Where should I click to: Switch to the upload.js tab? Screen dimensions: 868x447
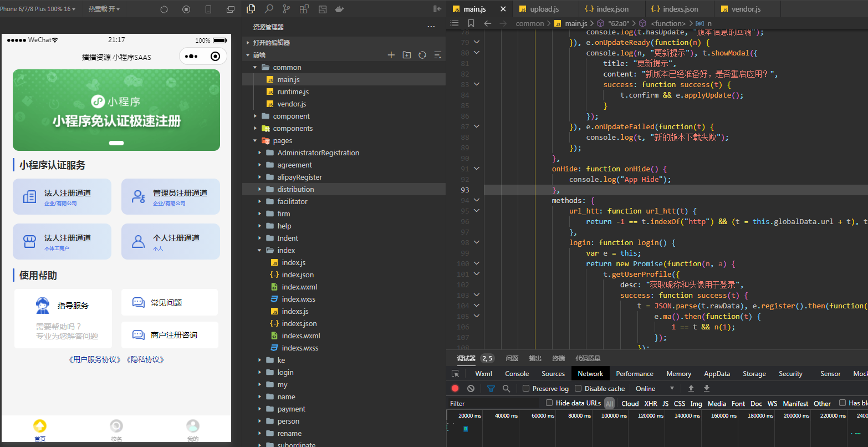[544, 9]
